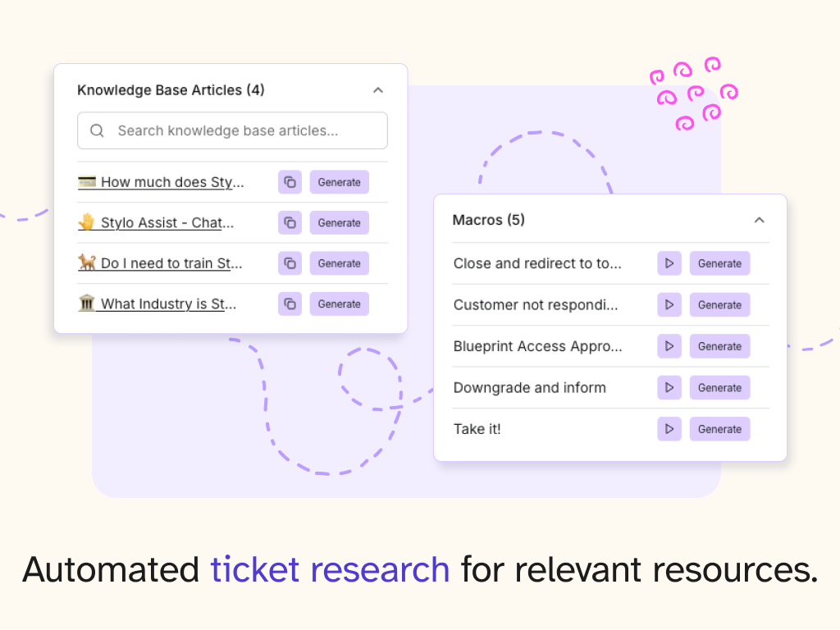Image resolution: width=840 pixels, height=630 pixels.
Task: Copy the 'How much does Sty...' article
Action: [290, 182]
